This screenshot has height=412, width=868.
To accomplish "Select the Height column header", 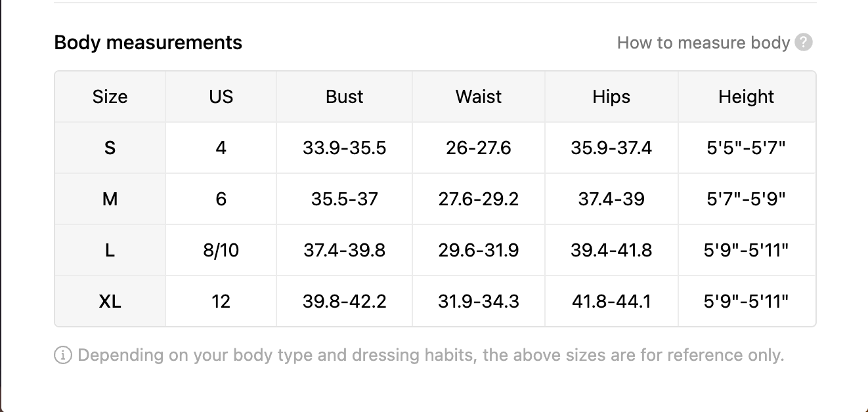I will (x=746, y=97).
